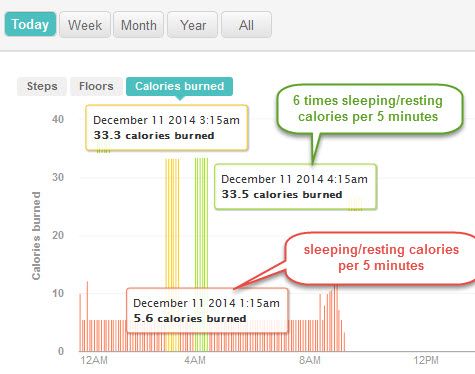
Task: Click the tall red bar just after 12AM
Action: coord(87,316)
